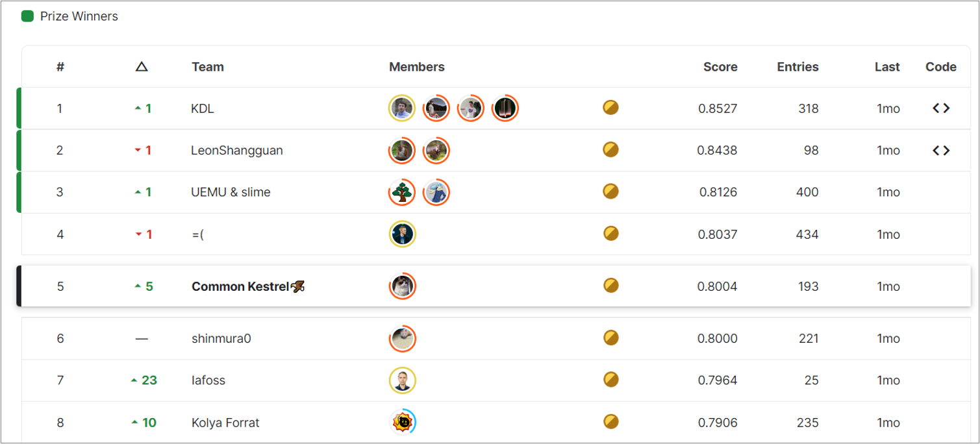Open the Iafoss team name
Image resolution: width=980 pixels, height=444 pixels.
[x=208, y=380]
